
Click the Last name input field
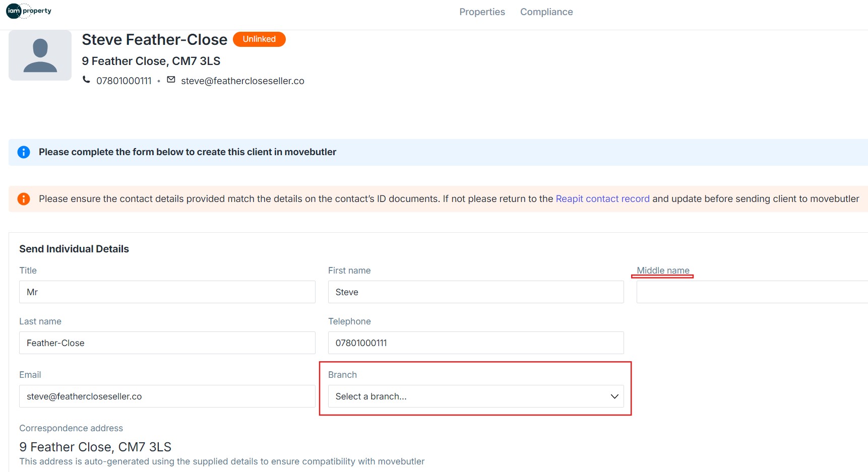167,343
